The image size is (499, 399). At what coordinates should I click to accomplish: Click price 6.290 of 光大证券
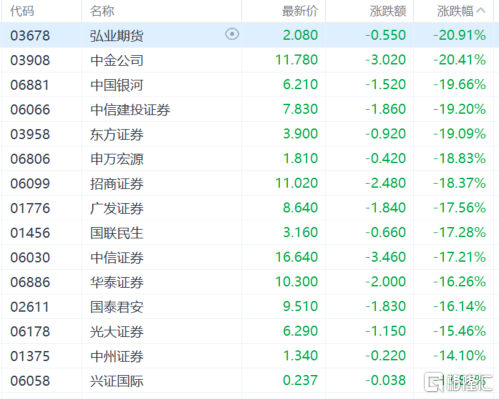pos(300,331)
